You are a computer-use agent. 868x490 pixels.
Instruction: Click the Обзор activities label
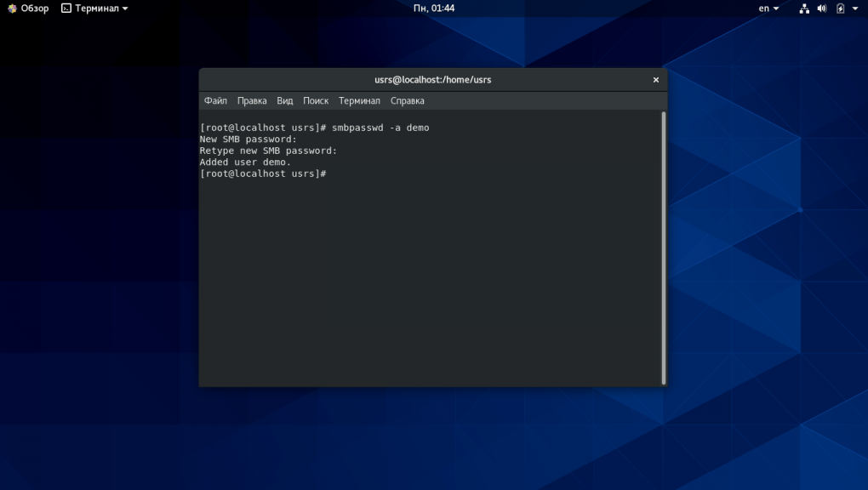click(x=35, y=9)
